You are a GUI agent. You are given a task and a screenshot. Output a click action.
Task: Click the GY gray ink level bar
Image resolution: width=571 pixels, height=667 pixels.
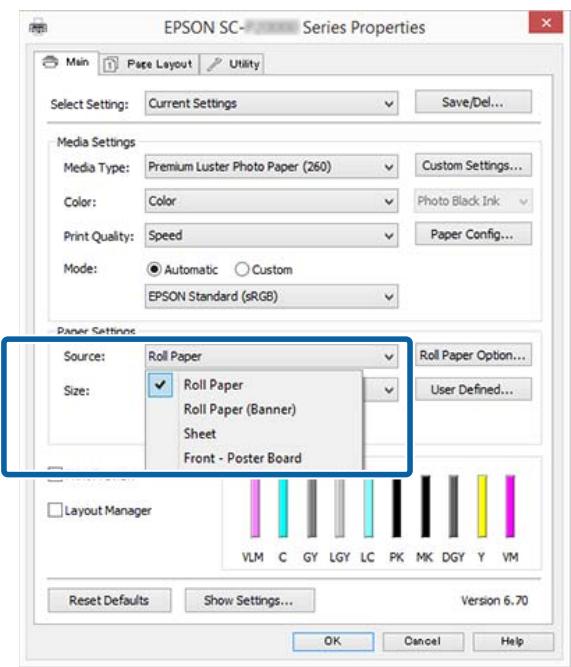[311, 507]
